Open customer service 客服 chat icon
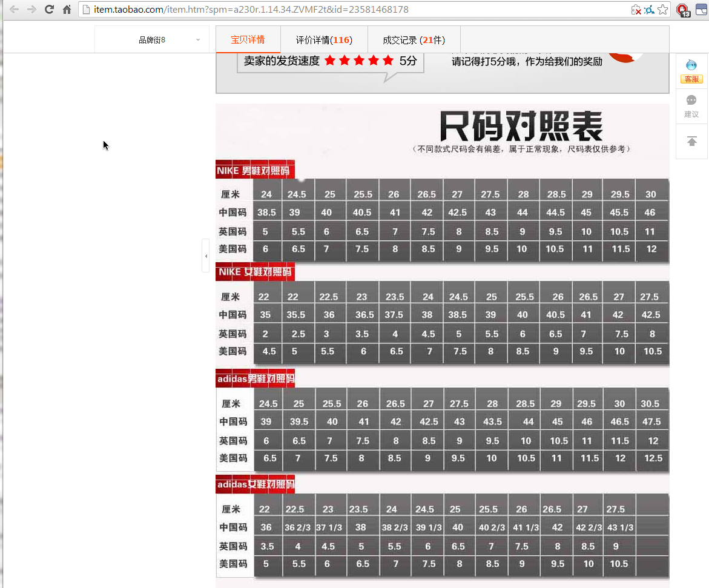Screen dimensions: 709x588 point(691,71)
